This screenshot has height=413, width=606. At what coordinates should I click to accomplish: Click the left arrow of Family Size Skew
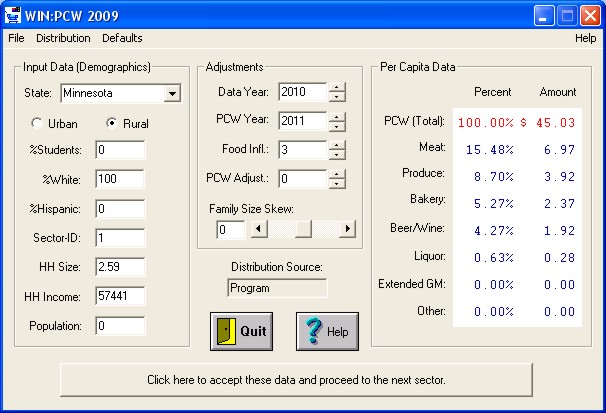(x=257, y=229)
